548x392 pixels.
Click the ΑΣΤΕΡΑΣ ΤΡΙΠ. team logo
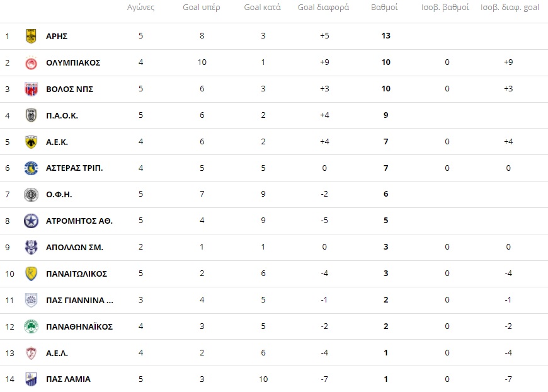[x=31, y=168]
